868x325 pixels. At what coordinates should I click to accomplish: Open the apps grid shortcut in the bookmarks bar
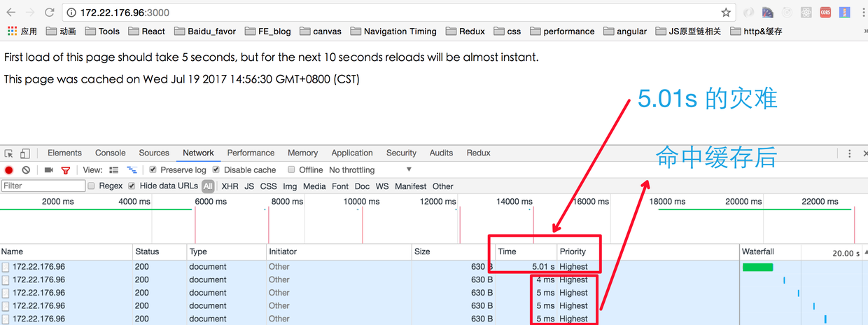coord(22,31)
